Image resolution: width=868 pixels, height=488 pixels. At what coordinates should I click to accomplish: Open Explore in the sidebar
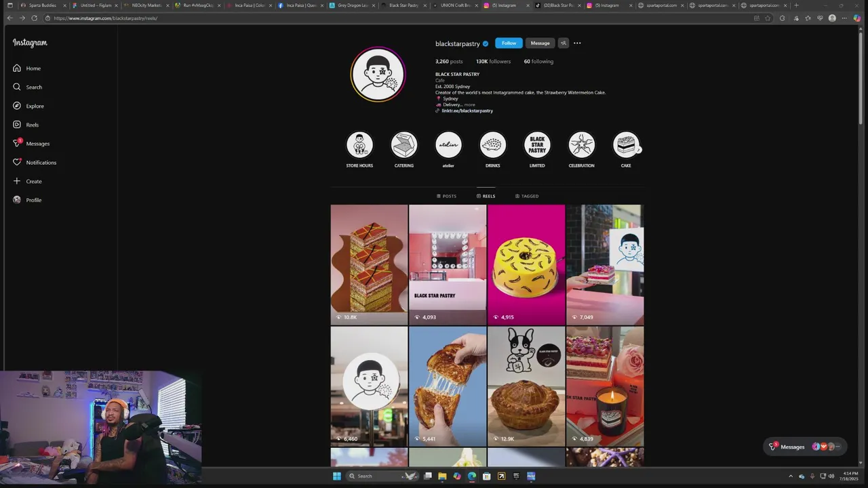pyautogui.click(x=28, y=106)
